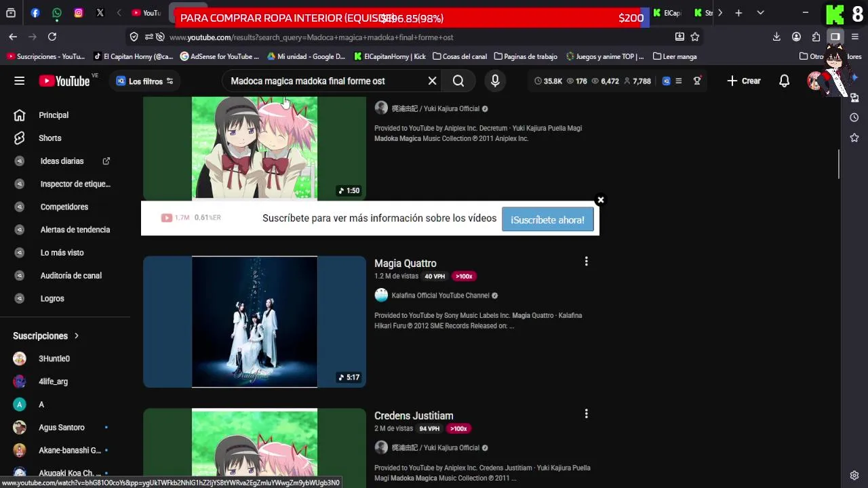The image size is (868, 488).
Task: Open Los filtros search filters
Action: click(x=144, y=81)
